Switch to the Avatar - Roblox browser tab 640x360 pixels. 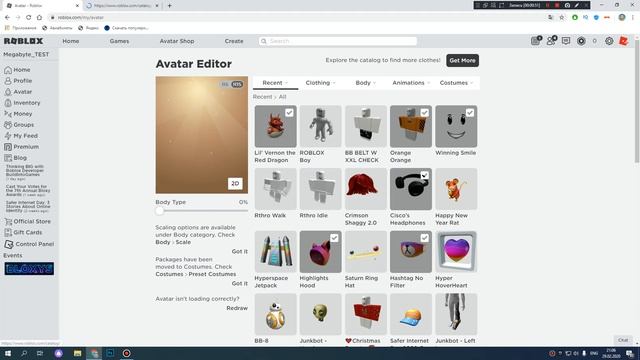[x=42, y=6]
